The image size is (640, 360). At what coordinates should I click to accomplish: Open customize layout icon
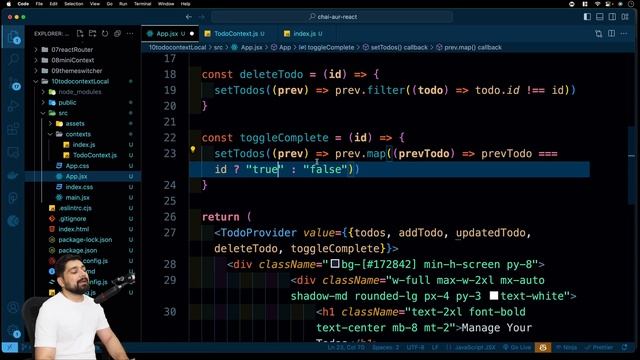coord(625,17)
